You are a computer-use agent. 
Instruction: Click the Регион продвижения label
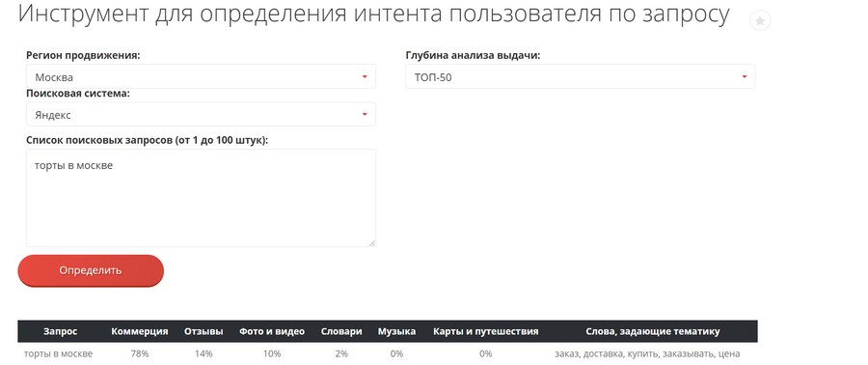point(83,55)
